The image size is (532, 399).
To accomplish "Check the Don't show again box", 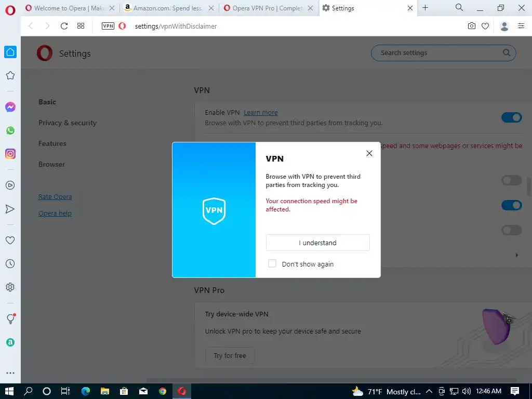I will [x=272, y=263].
